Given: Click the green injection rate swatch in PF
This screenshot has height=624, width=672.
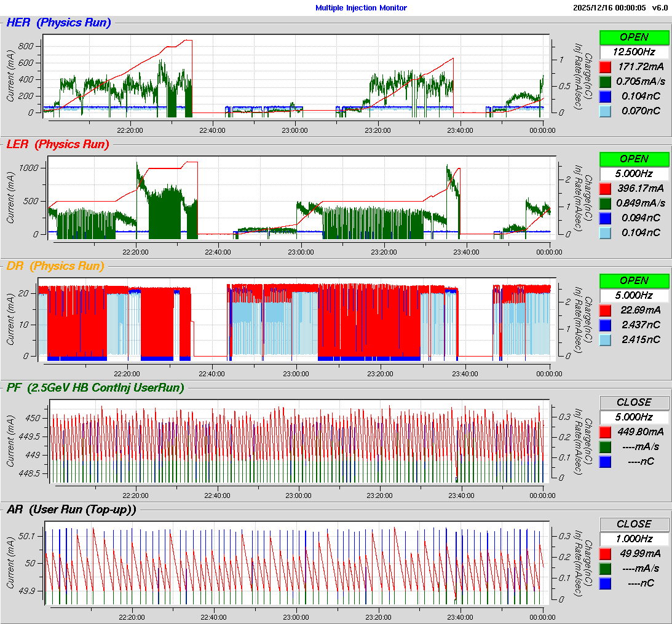Looking at the screenshot, I should point(605,446).
